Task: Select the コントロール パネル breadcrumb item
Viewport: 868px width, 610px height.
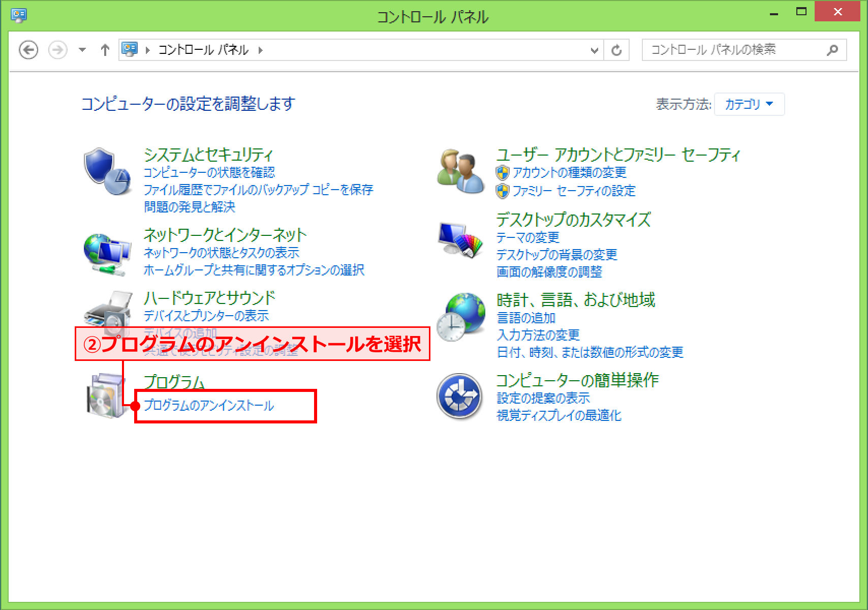Action: point(203,50)
